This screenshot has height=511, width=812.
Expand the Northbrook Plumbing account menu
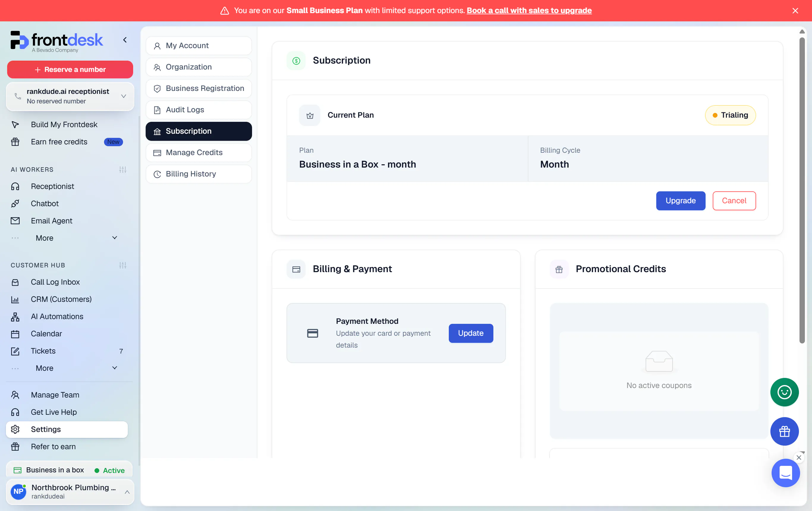(x=70, y=491)
